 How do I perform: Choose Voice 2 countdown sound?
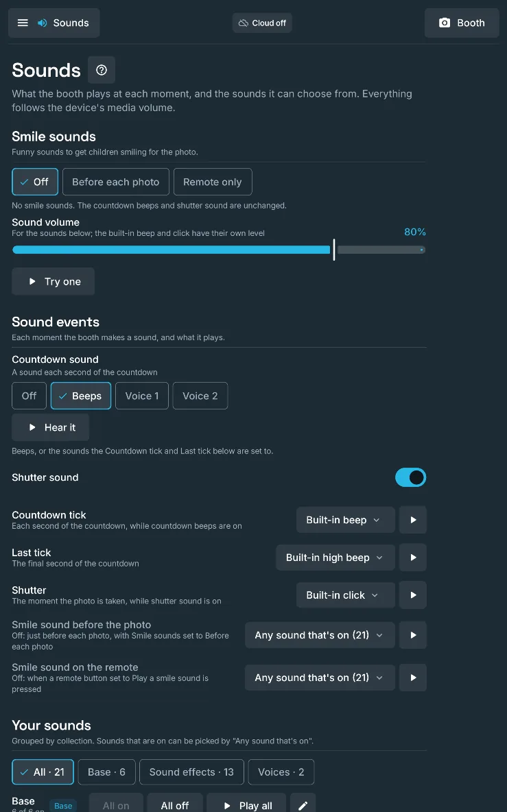[200, 396]
